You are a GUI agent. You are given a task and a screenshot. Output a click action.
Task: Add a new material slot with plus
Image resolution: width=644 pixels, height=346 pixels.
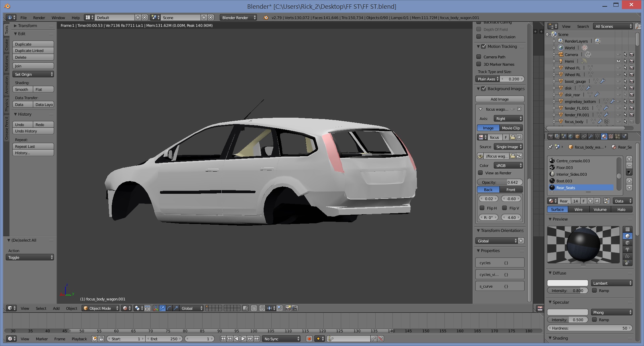pyautogui.click(x=629, y=159)
